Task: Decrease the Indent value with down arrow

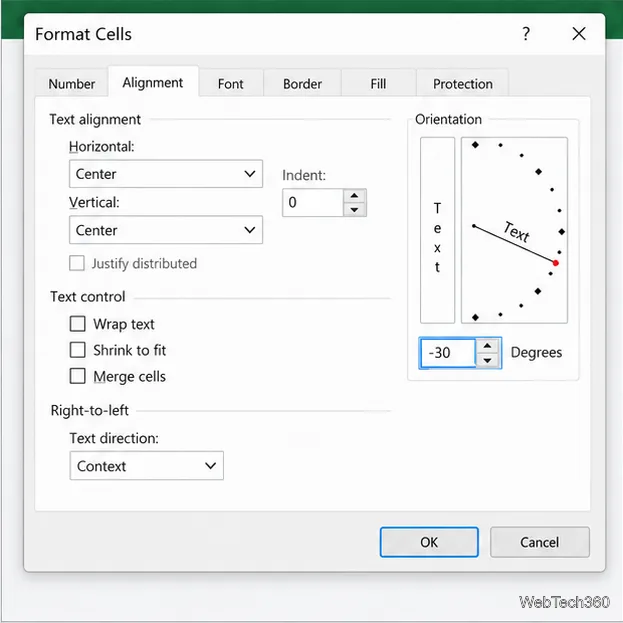Action: tap(354, 209)
